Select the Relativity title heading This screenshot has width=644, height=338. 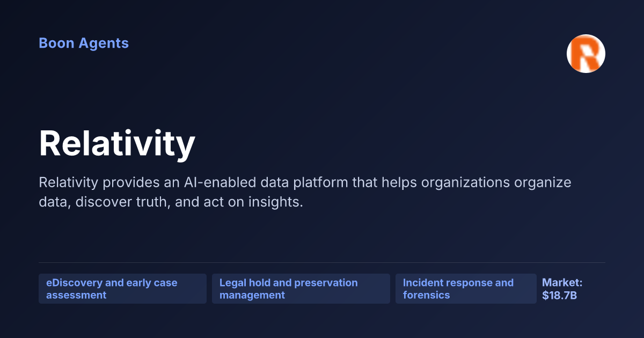[117, 144]
